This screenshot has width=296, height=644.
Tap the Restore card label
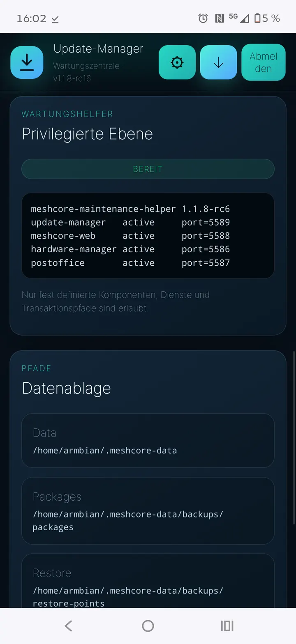pos(52,573)
